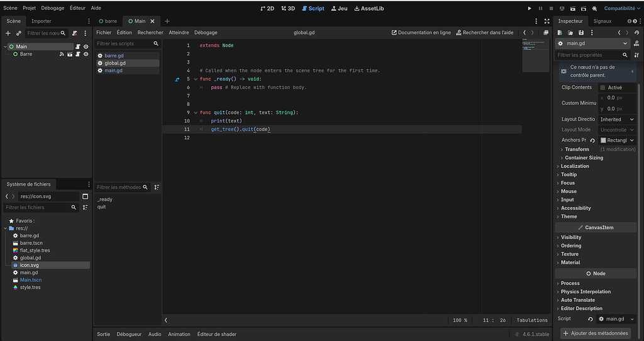The image size is (644, 341).
Task: Click the reset Anchors Preset revert icon
Action: (x=592, y=140)
